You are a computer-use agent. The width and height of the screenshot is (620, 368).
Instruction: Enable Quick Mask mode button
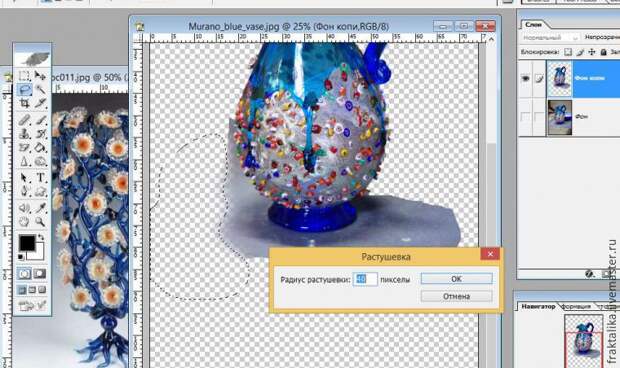(x=40, y=274)
